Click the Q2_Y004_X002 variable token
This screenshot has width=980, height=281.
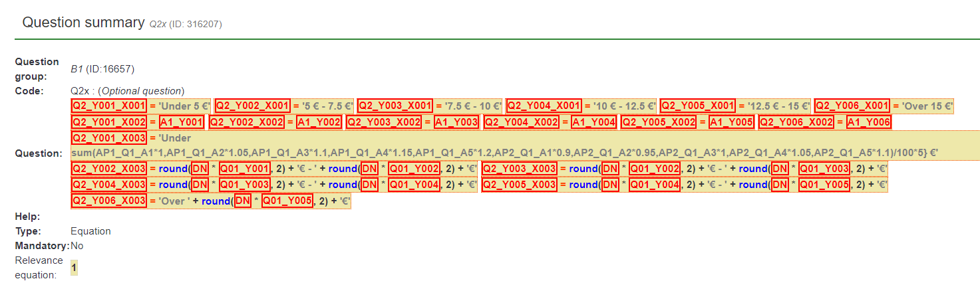[521, 122]
